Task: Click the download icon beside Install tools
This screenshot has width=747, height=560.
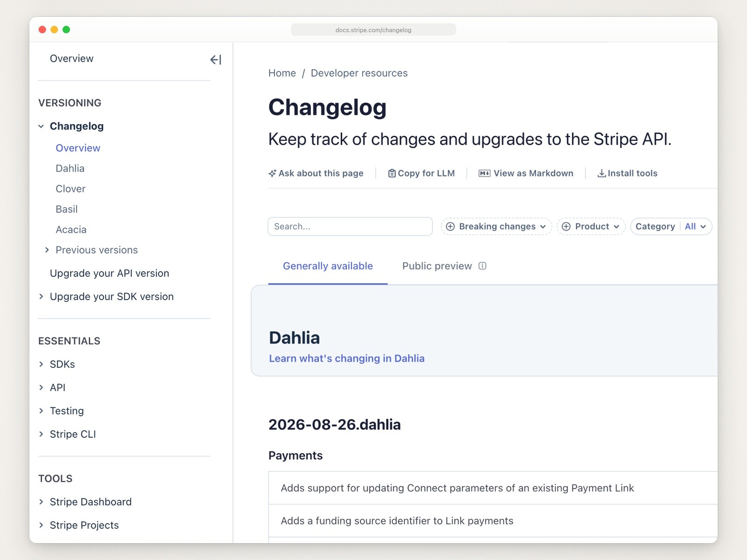Action: coord(602,174)
